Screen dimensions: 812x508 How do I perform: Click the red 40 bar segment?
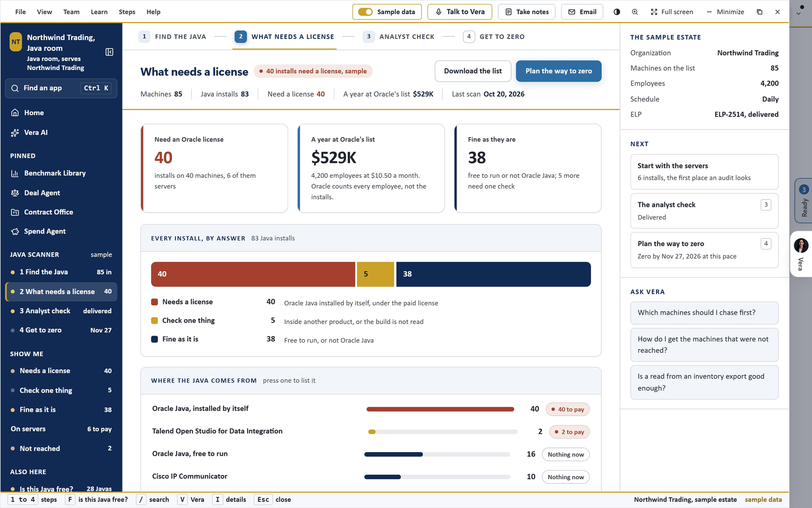[x=253, y=274]
